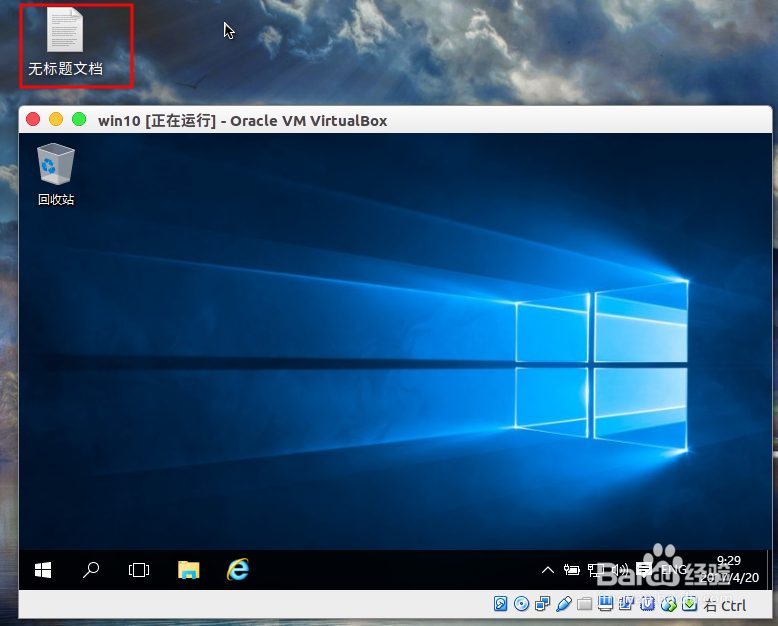This screenshot has height=626, width=778.
Task: Click the VirtualBox video capture icon
Action: pyautogui.click(x=626, y=604)
